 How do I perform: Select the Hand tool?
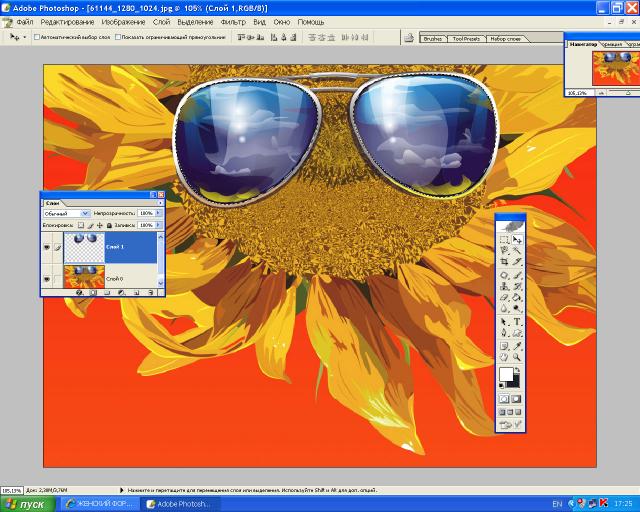coord(504,357)
